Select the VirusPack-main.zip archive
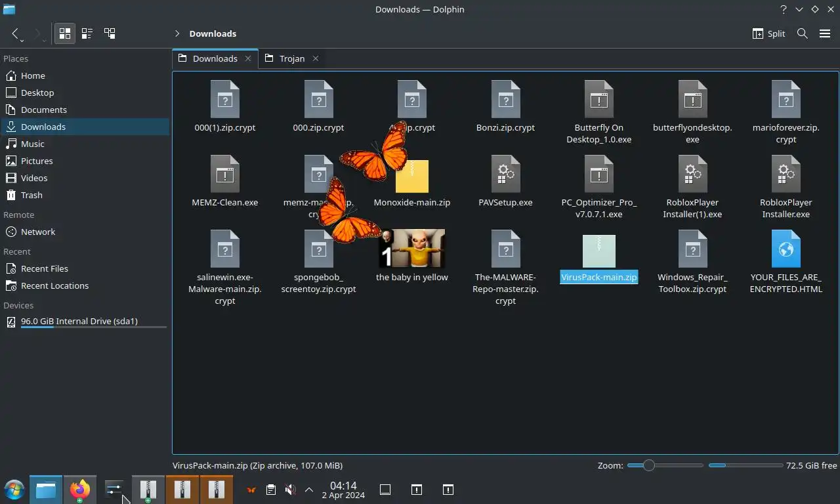The image size is (840, 504). click(x=598, y=259)
